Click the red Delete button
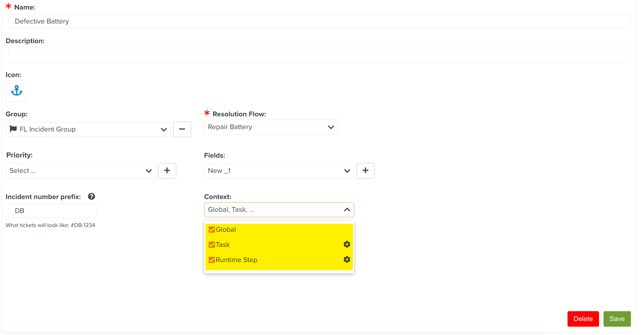 tap(583, 319)
